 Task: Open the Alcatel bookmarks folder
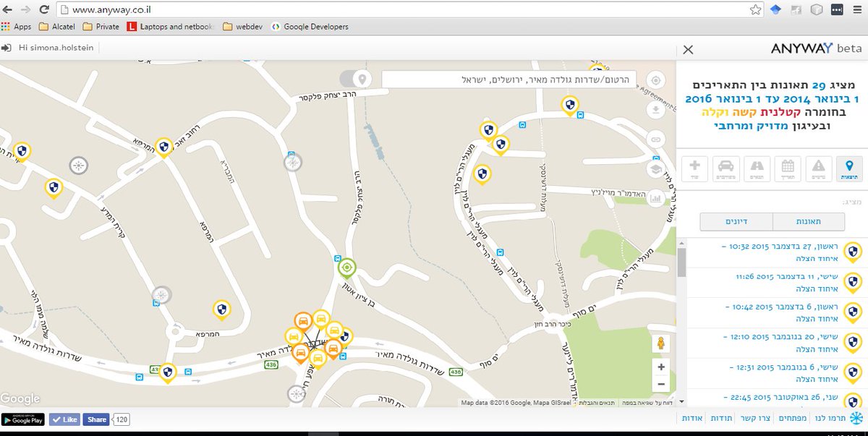pyautogui.click(x=57, y=27)
